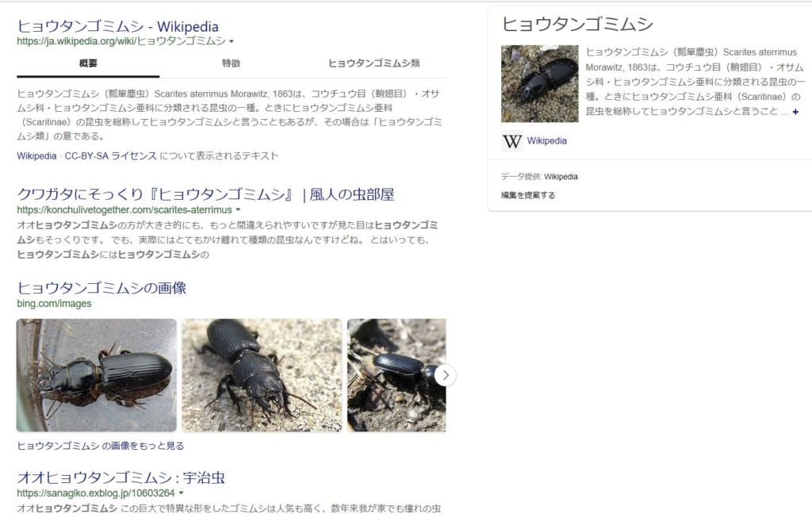812x518 pixels.
Task: Expand the arrow next to the konchulivetogether.com URL
Action: [x=238, y=209]
